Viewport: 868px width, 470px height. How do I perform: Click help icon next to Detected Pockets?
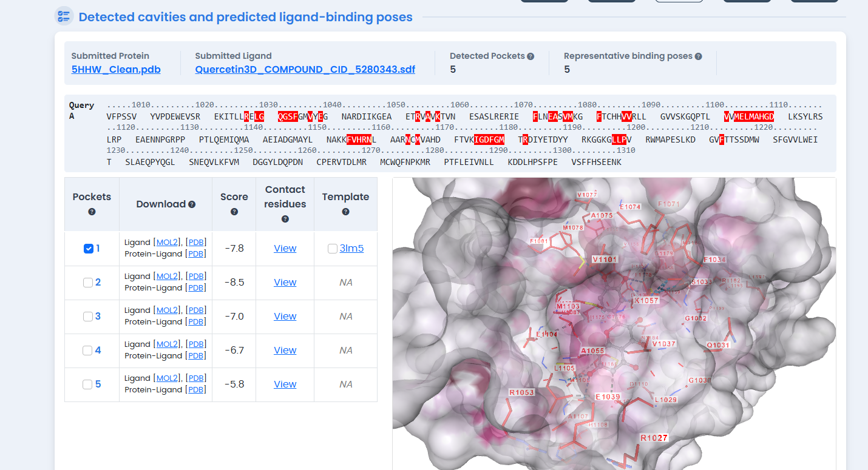531,56
